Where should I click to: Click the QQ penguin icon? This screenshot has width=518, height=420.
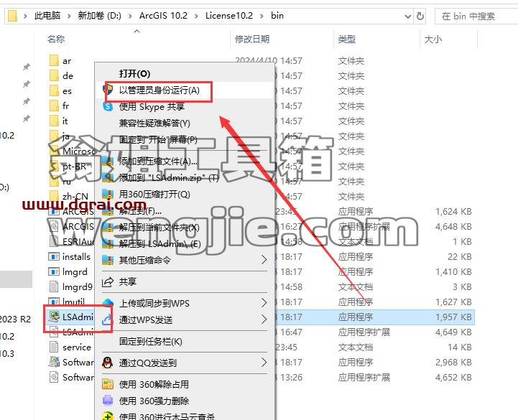click(108, 363)
